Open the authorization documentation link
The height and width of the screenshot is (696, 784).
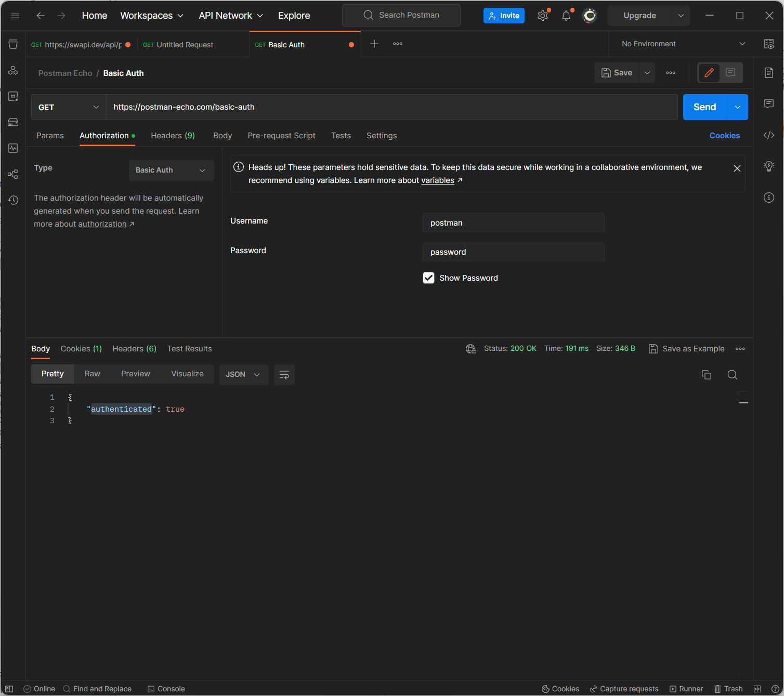point(102,224)
